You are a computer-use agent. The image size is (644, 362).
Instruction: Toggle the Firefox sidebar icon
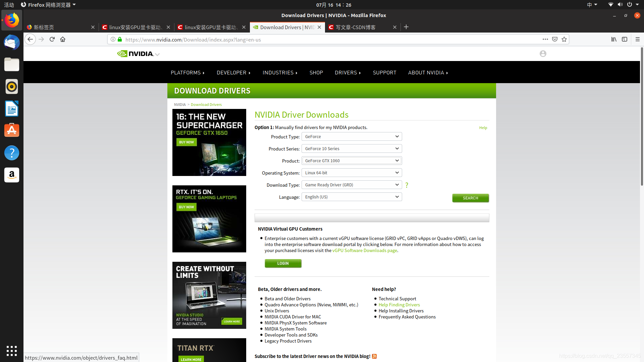(x=625, y=39)
